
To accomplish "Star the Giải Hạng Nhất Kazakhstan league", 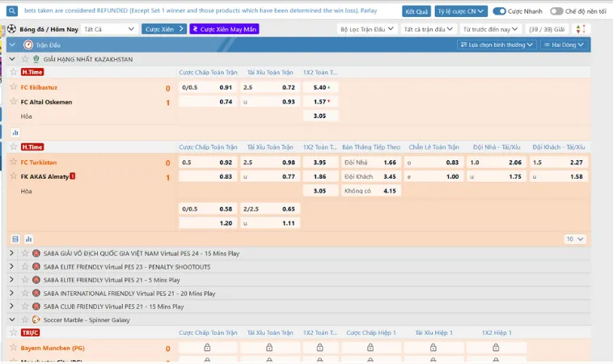I will (24, 59).
